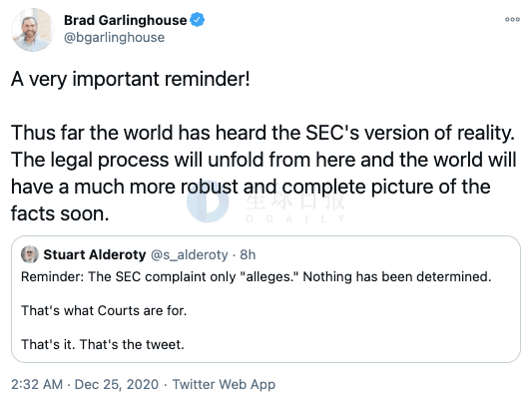Open the Twitter Web App source link
Viewport: 532px width, 403px height.
224,384
